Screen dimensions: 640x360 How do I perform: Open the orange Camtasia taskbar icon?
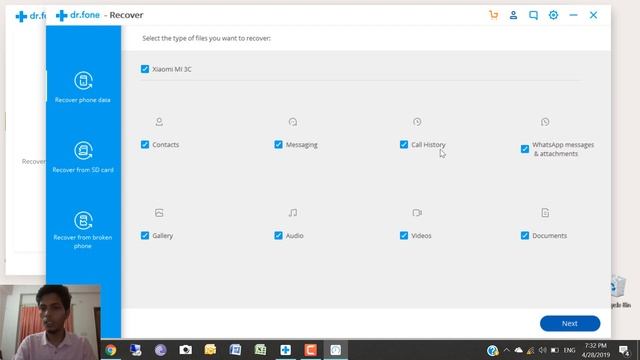pyautogui.click(x=310, y=350)
